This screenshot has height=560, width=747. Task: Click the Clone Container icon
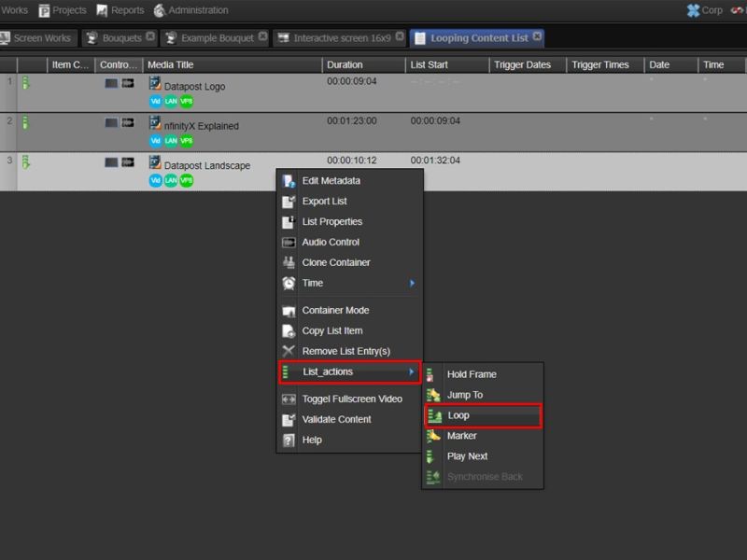(288, 263)
